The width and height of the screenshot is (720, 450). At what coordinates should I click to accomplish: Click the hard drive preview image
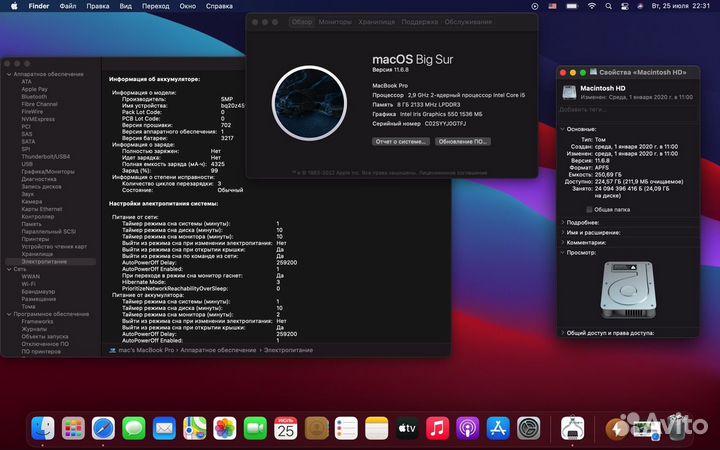[x=628, y=290]
